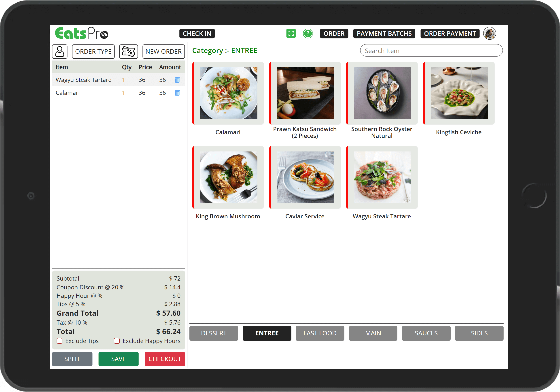Viewport: 560px width, 392px height.
Task: Click the ORDER TYPE button
Action: pos(93,51)
